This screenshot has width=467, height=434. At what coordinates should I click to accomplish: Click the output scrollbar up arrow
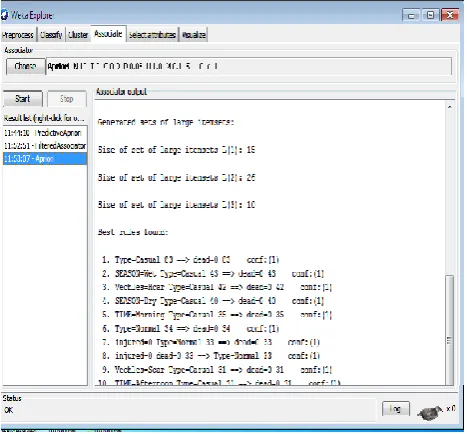[x=449, y=107]
